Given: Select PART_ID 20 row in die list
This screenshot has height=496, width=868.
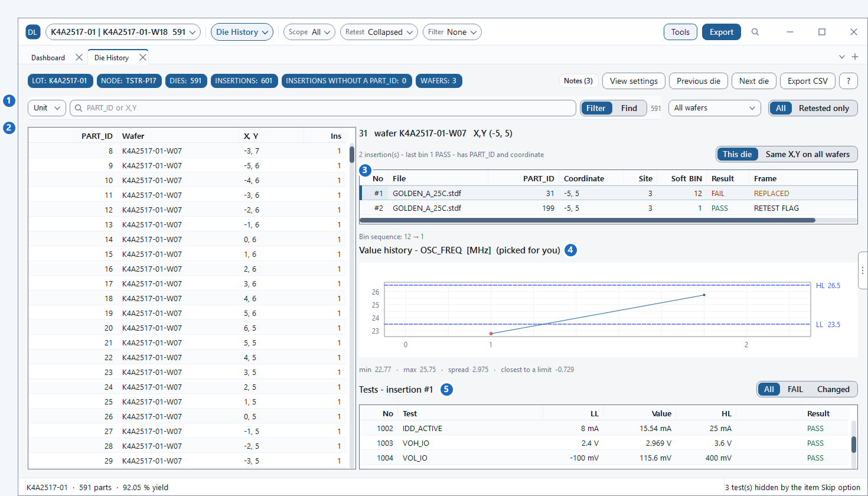Looking at the screenshot, I should (188, 328).
